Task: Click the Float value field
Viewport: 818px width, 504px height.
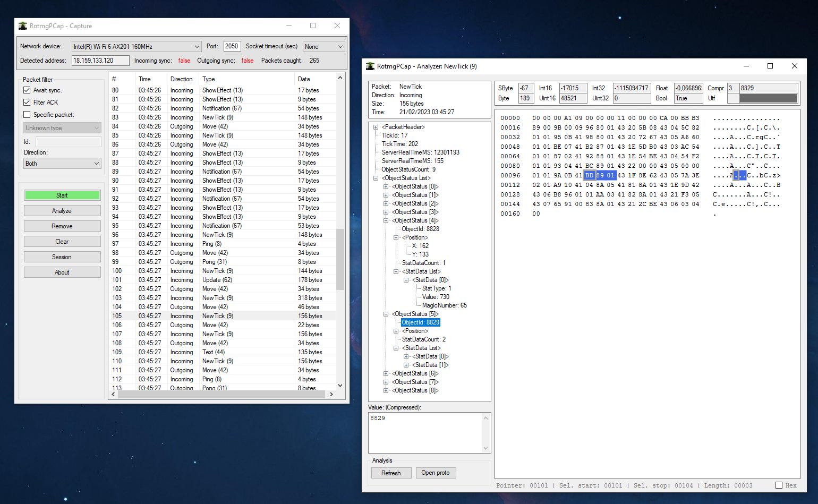Action: pos(688,88)
